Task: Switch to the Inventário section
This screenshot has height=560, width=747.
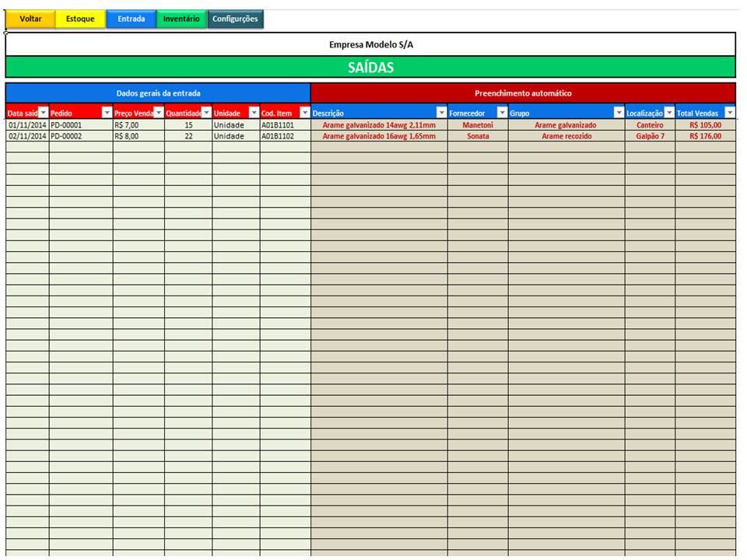Action: point(181,19)
